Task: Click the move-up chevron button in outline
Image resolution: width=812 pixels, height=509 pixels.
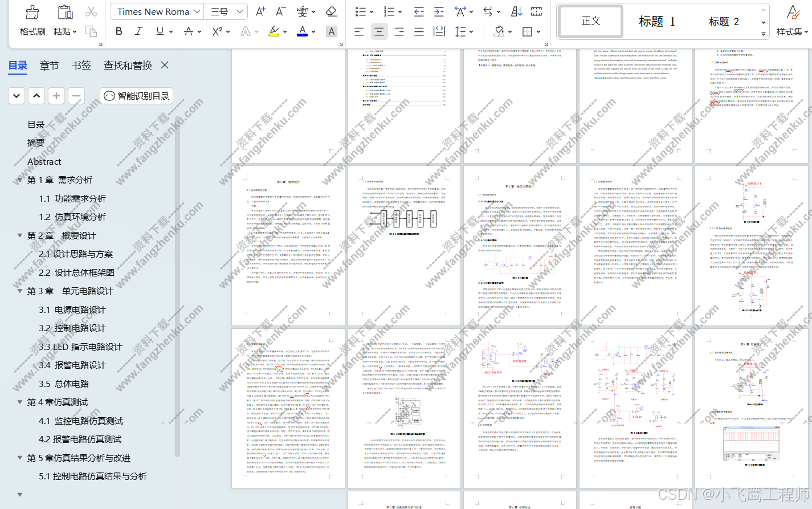Action: click(x=36, y=96)
